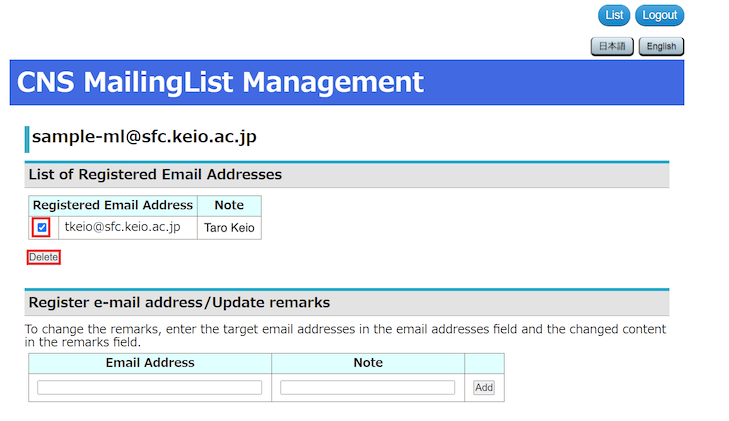Viewport: 729px width, 421px height.
Task: Click Register e-mail address/Update remarks heading
Action: pos(179,302)
